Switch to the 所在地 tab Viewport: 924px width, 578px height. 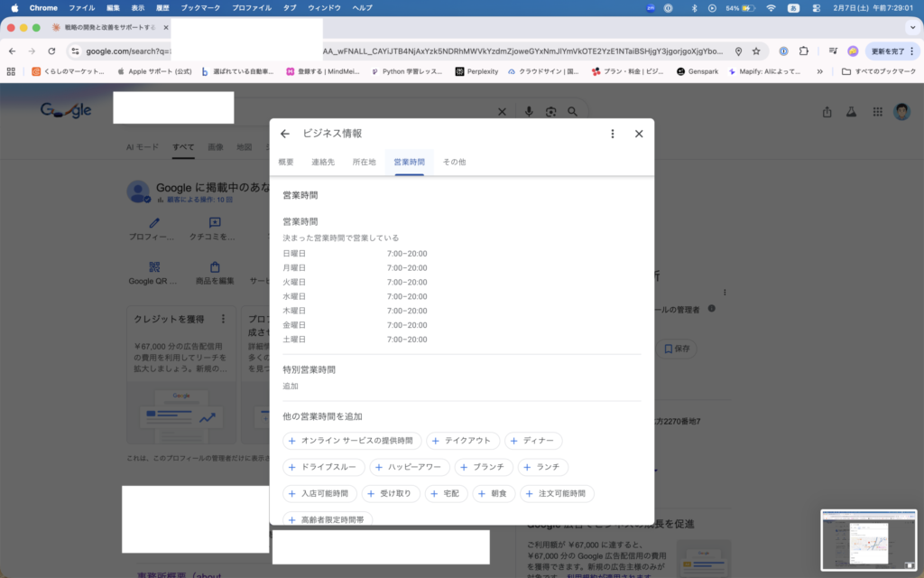click(x=364, y=162)
